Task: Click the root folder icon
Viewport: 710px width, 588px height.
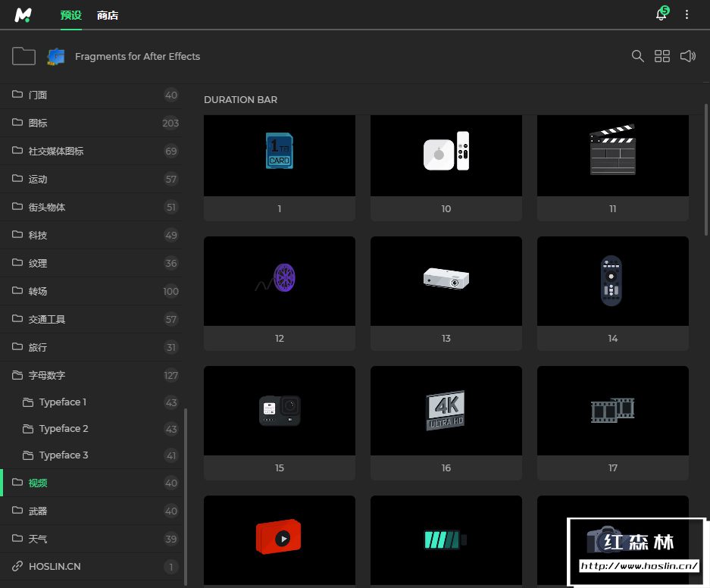Action: point(24,56)
